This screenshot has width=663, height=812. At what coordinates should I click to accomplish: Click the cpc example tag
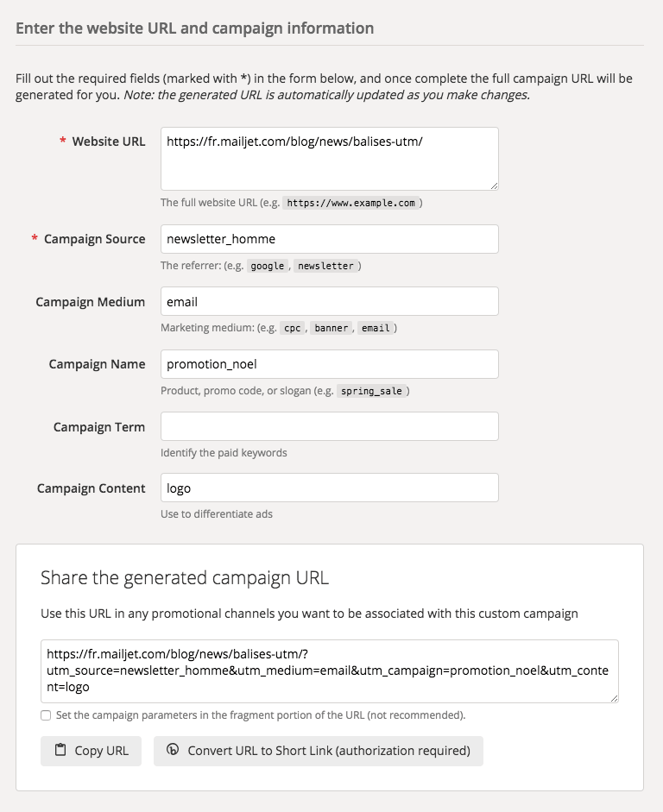(x=292, y=328)
